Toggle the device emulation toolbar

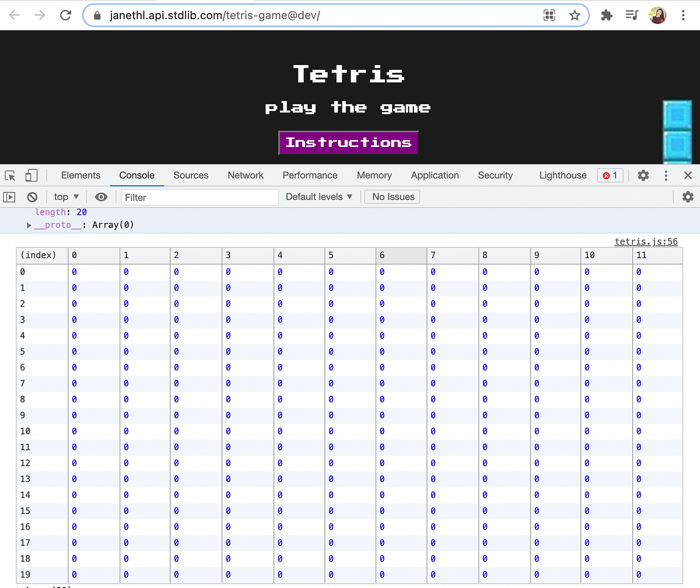click(x=30, y=175)
